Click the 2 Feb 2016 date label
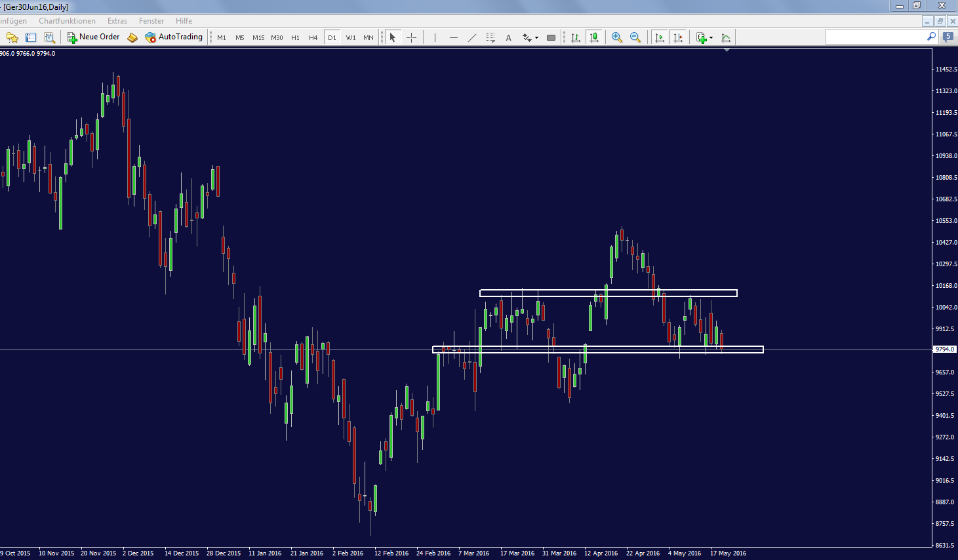Image resolution: width=958 pixels, height=560 pixels. [348, 553]
